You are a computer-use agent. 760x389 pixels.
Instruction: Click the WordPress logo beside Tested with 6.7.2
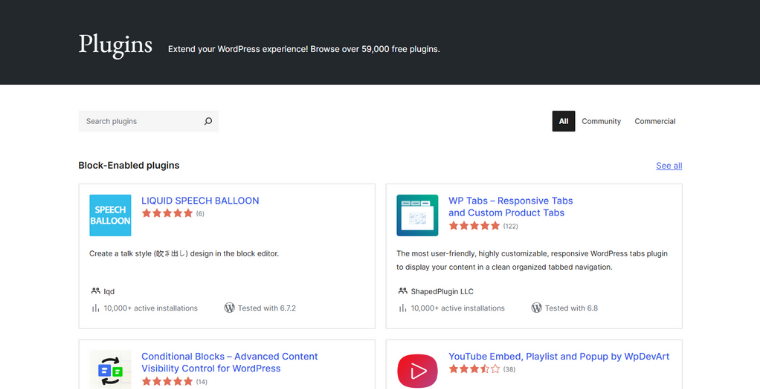(229, 308)
